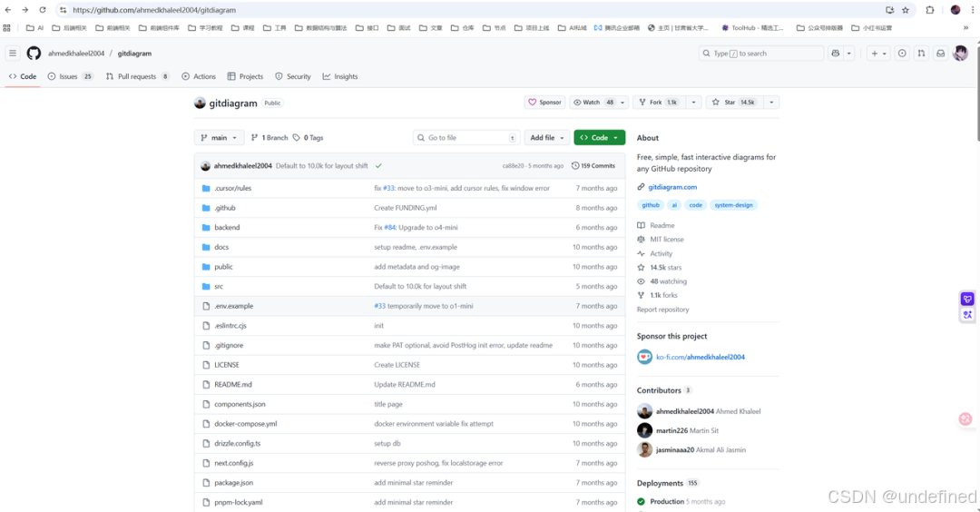Open the Actions tab

click(199, 76)
